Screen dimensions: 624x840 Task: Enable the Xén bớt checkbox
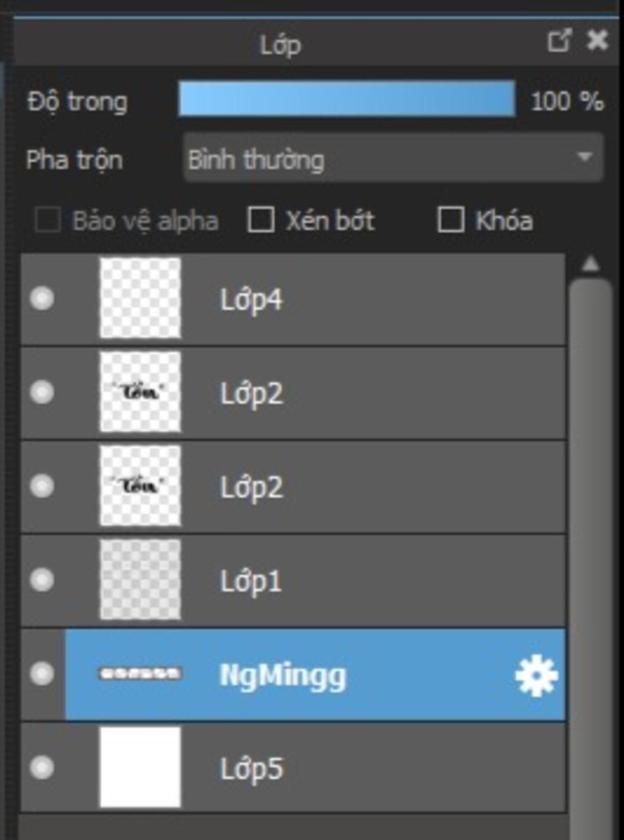261,220
